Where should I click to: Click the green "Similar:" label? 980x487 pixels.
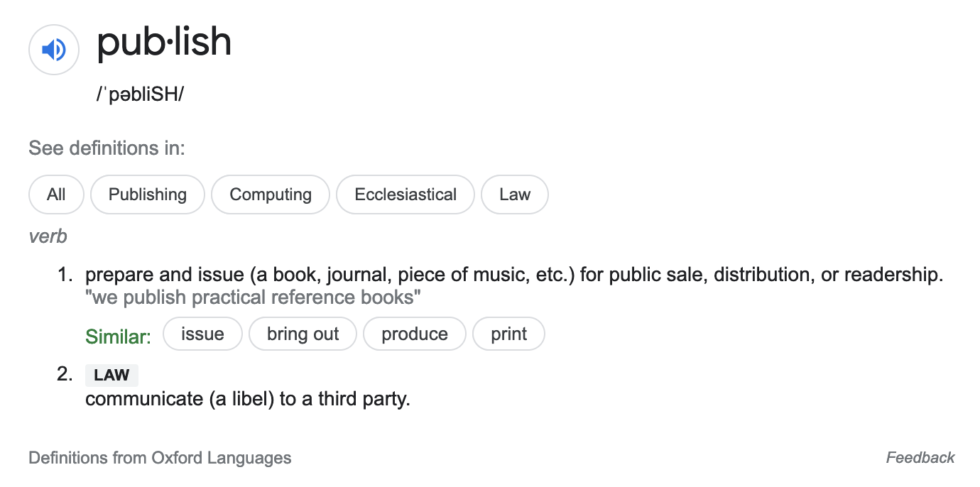click(119, 336)
